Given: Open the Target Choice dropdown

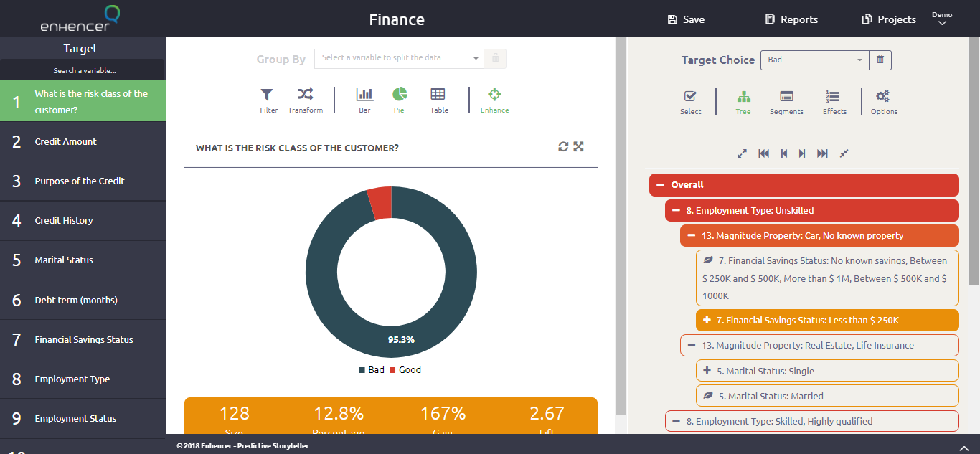Looking at the screenshot, I should pos(815,60).
